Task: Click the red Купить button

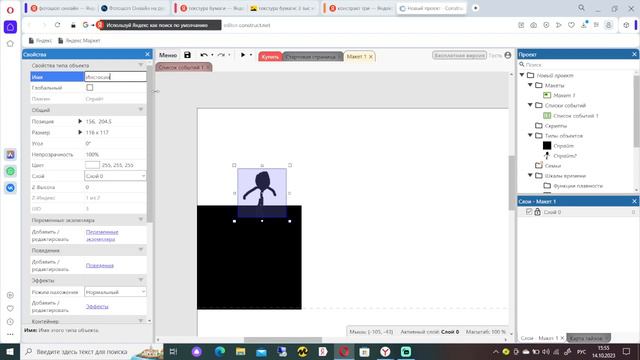Action: coord(270,57)
